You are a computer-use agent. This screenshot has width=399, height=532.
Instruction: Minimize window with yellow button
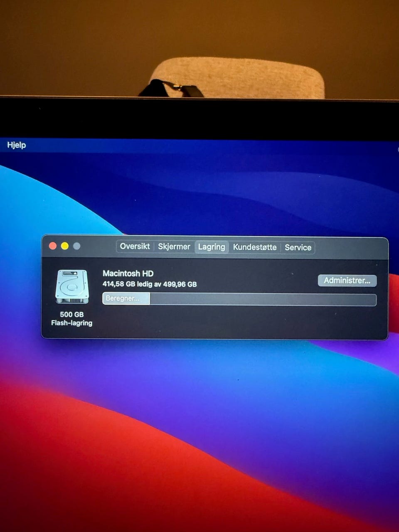pyautogui.click(x=65, y=246)
